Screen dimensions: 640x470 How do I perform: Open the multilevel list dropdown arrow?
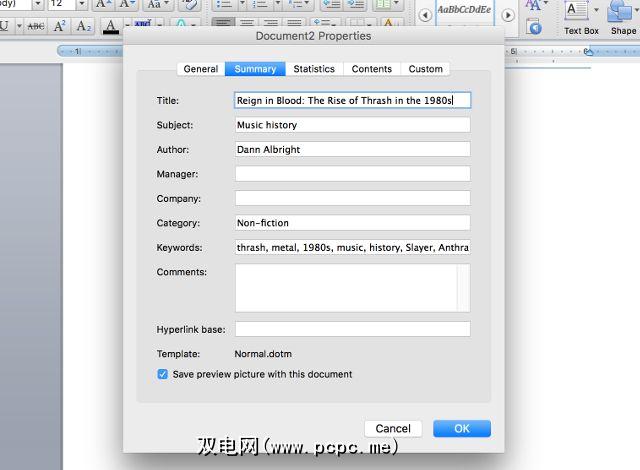coord(307,4)
